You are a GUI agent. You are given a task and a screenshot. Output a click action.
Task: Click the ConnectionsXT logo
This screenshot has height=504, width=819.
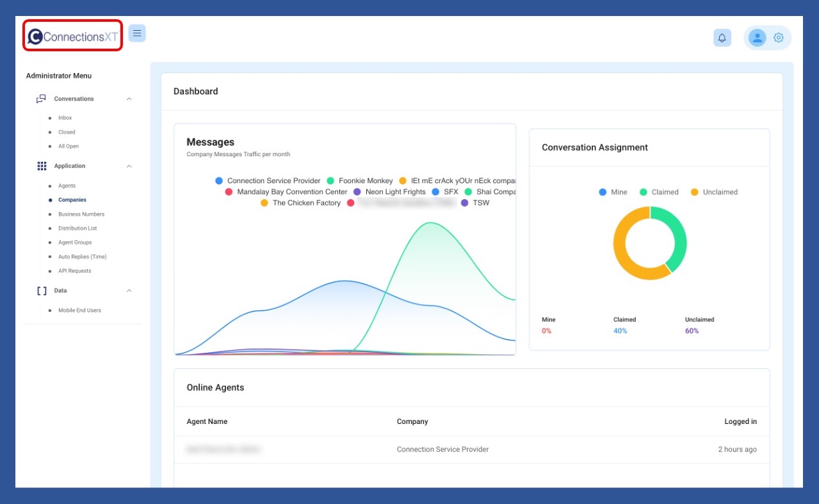point(73,37)
